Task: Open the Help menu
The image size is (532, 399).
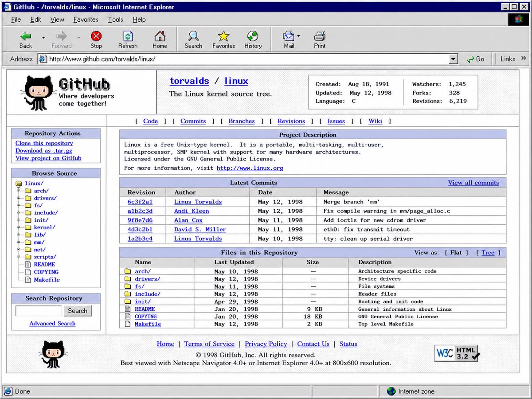Action: [x=139, y=20]
